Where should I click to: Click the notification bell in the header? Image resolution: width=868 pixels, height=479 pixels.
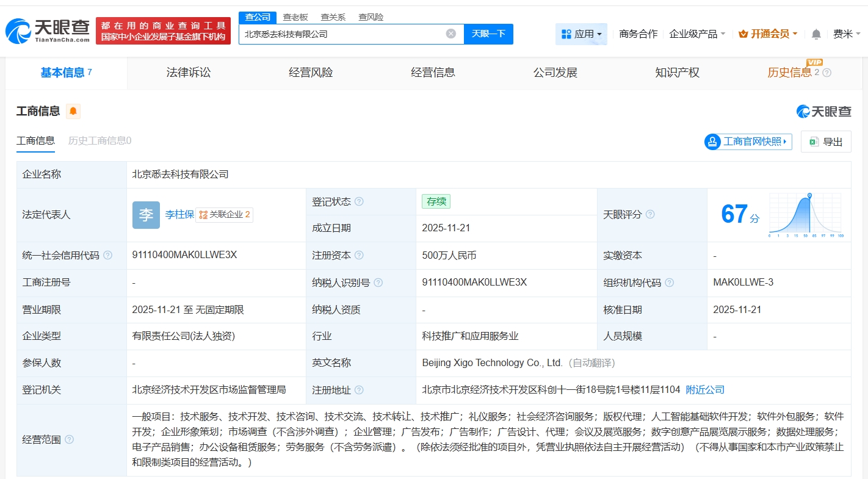[816, 34]
